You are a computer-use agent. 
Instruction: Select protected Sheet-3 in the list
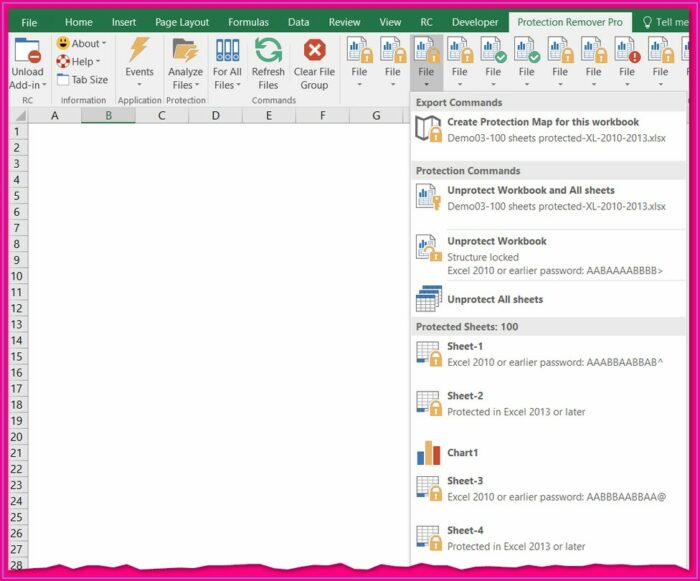coord(548,489)
